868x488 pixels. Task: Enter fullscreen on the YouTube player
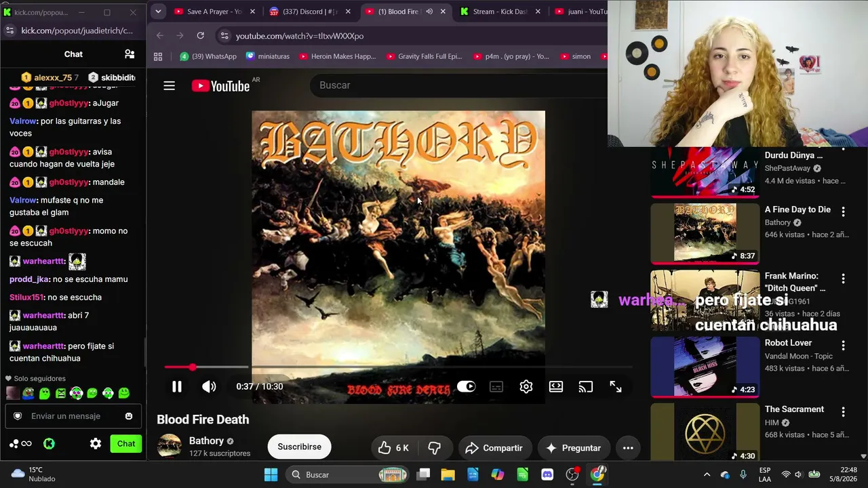click(616, 386)
